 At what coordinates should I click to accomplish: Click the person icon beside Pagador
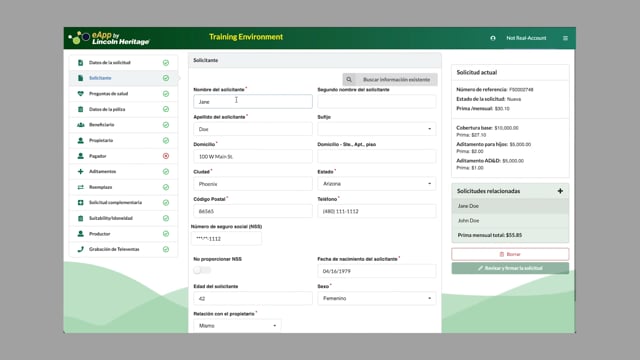[x=80, y=156]
